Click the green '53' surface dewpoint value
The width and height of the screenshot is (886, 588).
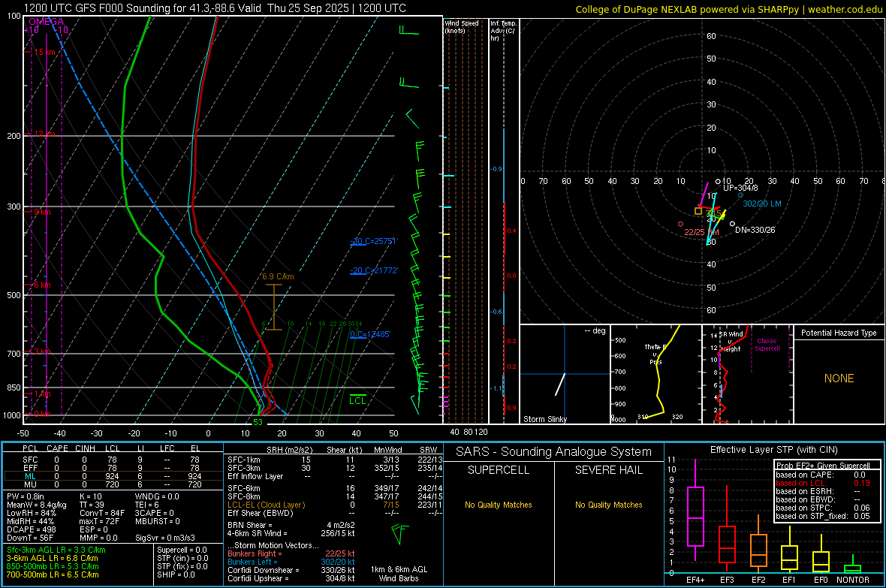click(x=258, y=422)
